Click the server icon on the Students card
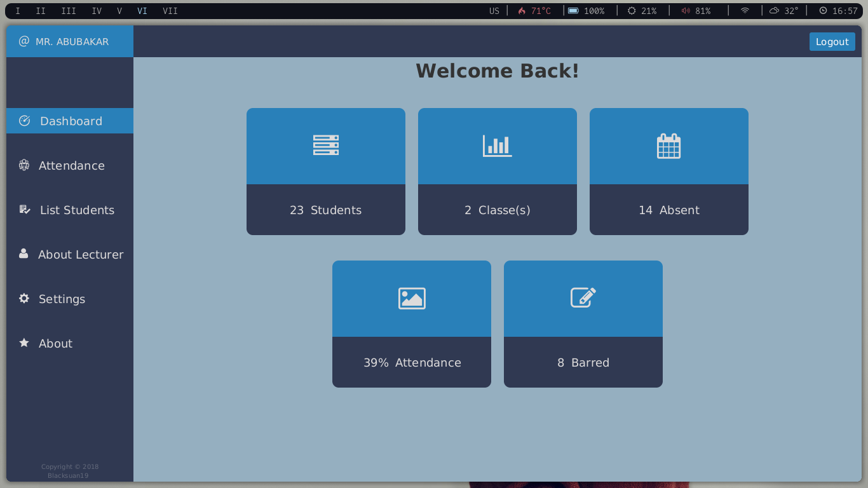This screenshot has width=868, height=488. [x=325, y=145]
